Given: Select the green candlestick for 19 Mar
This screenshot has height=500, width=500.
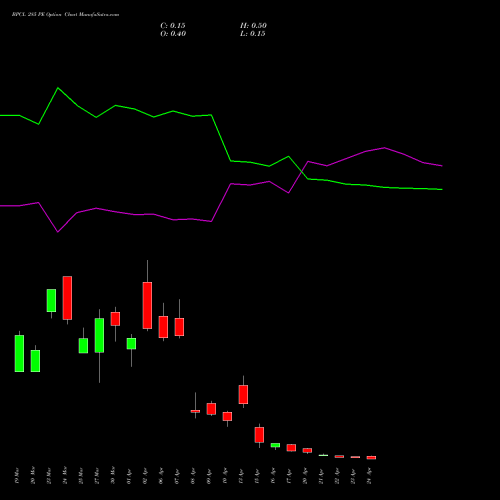Looking at the screenshot, I should [19, 353].
